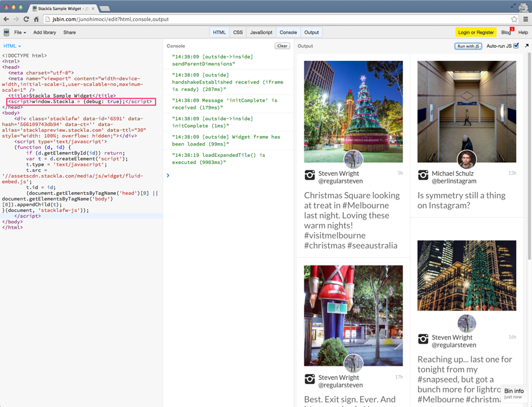
Task: Open the Share menu
Action: pyautogui.click(x=69, y=33)
